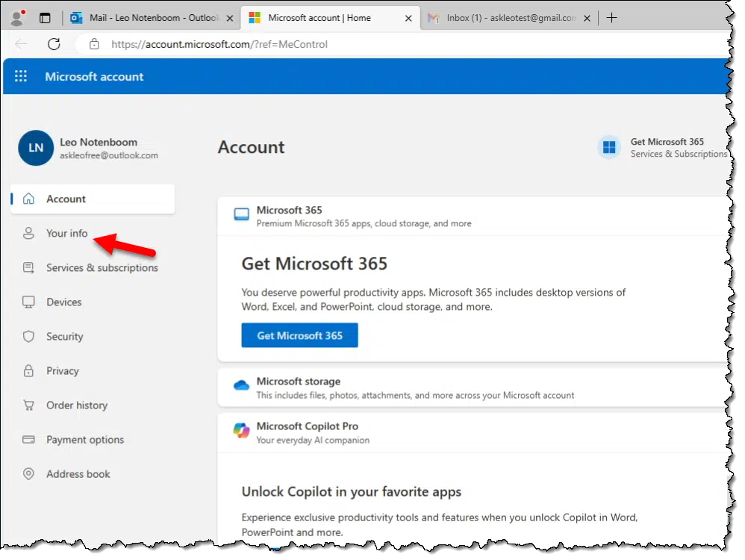Select the Microsoft account Home tab

(331, 18)
